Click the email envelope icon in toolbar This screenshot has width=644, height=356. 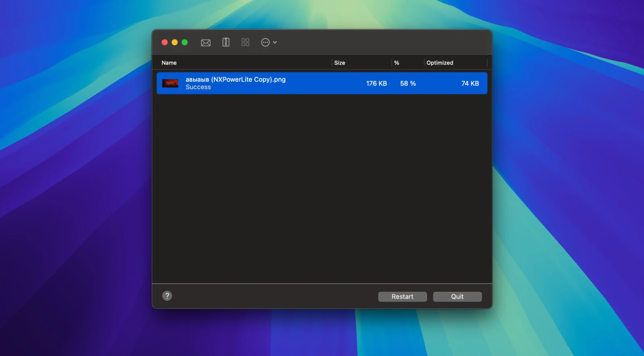[206, 43]
